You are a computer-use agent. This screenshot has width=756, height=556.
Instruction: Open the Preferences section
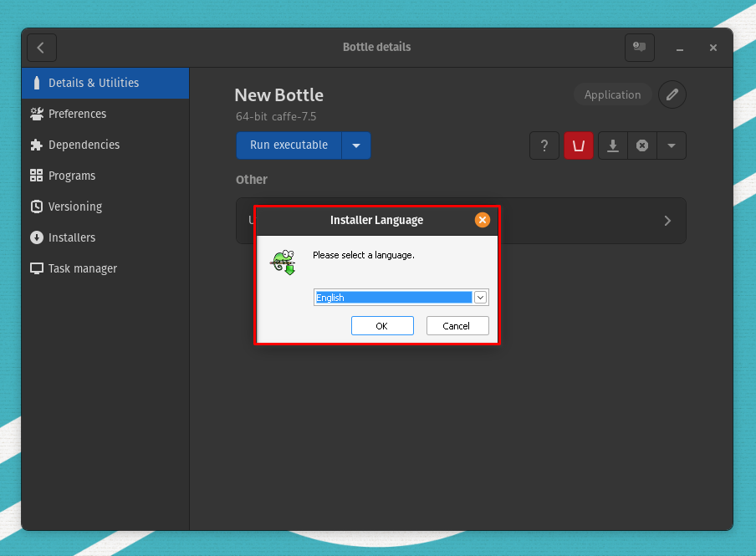point(77,114)
